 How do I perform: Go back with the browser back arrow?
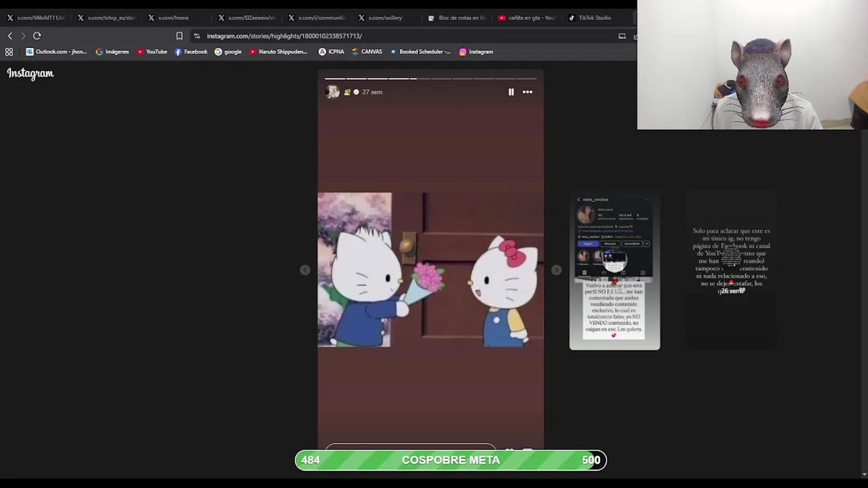(x=9, y=36)
